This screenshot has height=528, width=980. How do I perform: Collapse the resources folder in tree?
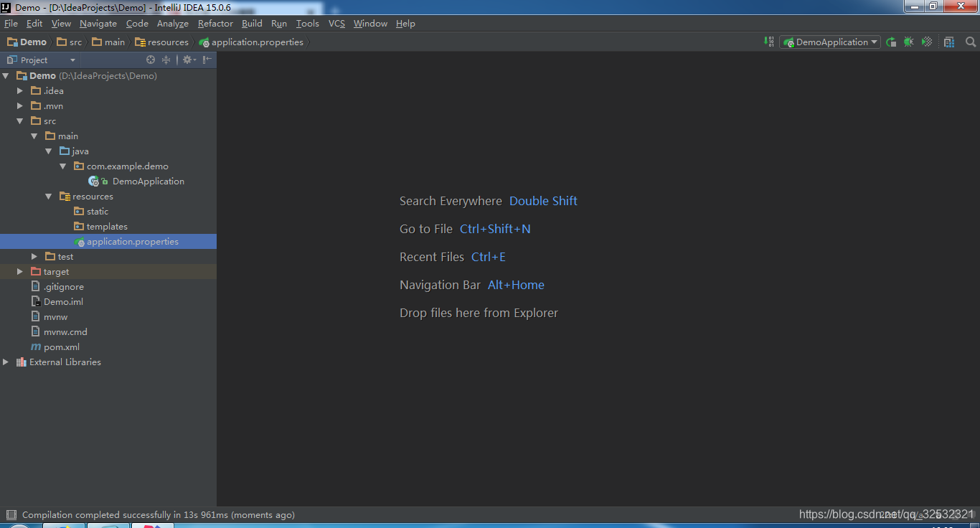coord(48,196)
